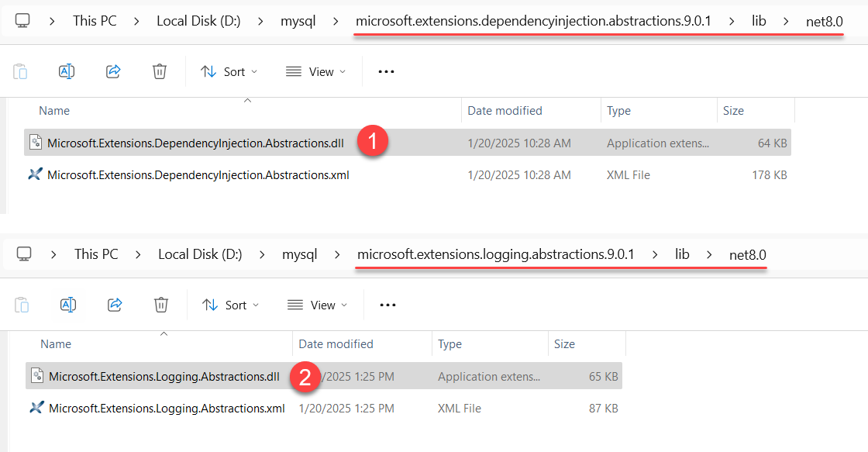Click Delete trash icon in the DependencyInjection folder toolbar
Image resolution: width=868 pixels, height=452 pixels.
160,71
